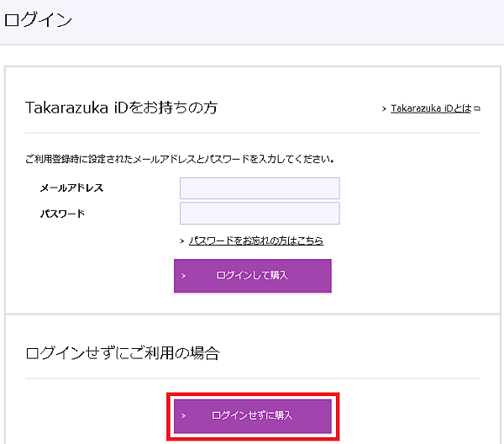Click the メールアドレス field label
The width and height of the screenshot is (504, 444).
(x=71, y=188)
